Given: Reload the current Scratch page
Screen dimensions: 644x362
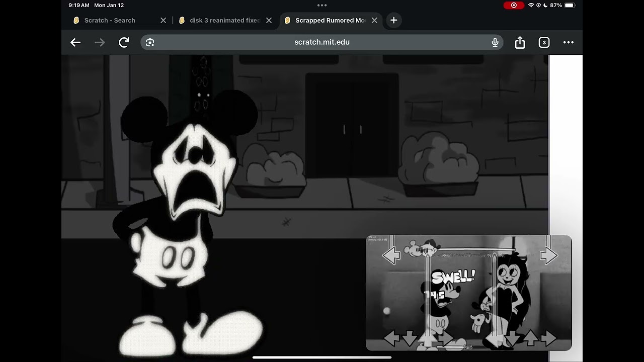Looking at the screenshot, I should point(124,42).
